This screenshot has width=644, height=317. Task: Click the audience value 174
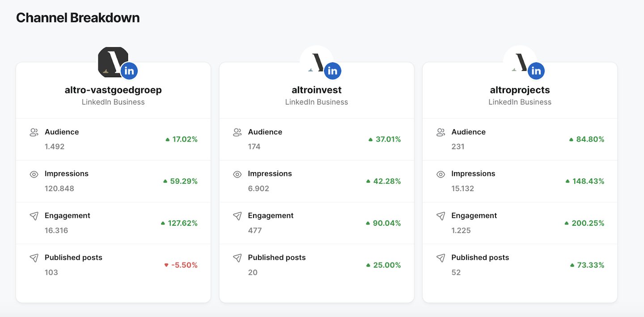tap(254, 147)
